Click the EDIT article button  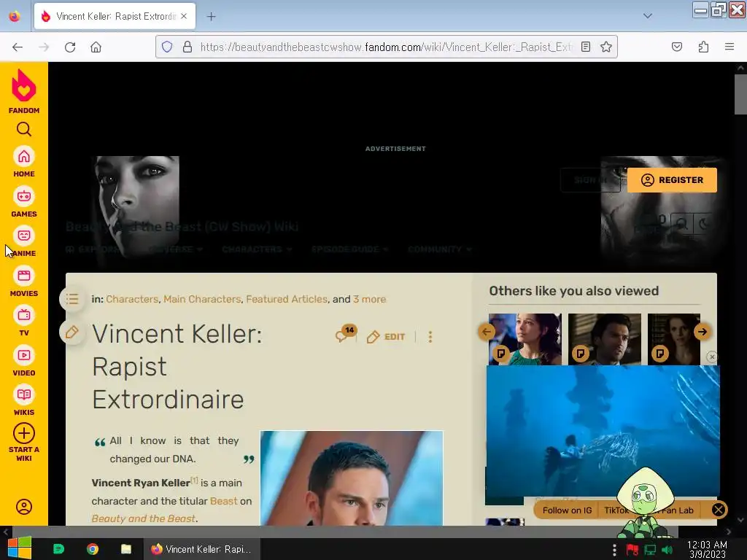(386, 337)
